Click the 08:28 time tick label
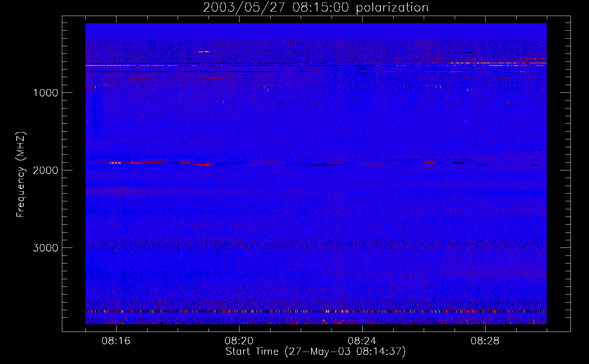This screenshot has width=589, height=364. click(x=485, y=341)
